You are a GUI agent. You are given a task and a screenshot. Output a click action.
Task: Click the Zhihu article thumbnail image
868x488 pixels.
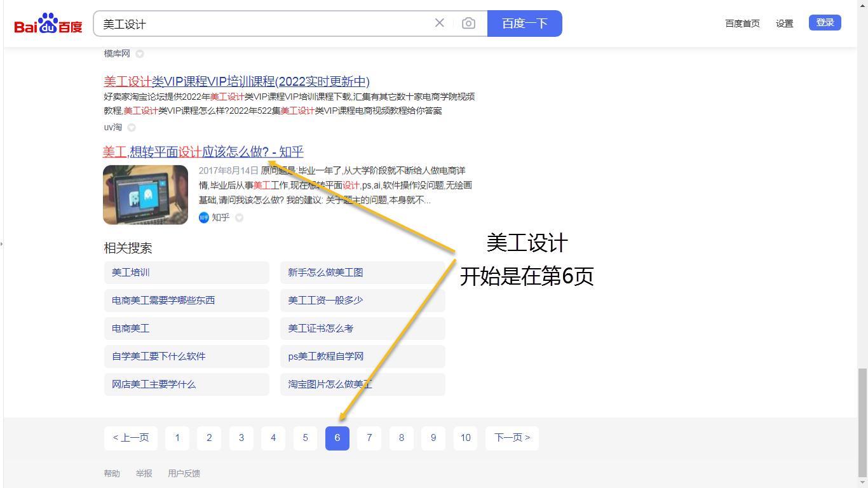tap(146, 194)
